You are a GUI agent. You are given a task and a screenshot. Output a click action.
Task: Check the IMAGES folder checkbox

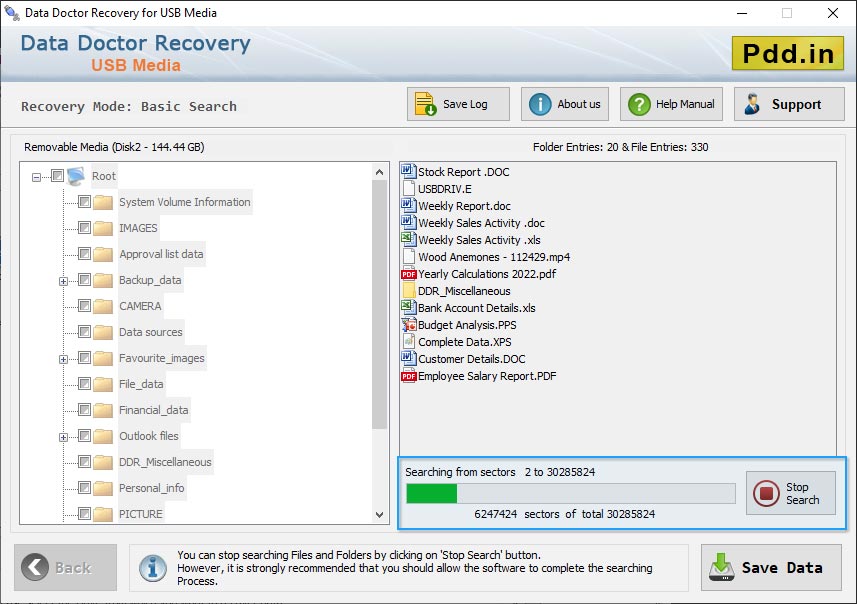click(x=84, y=227)
